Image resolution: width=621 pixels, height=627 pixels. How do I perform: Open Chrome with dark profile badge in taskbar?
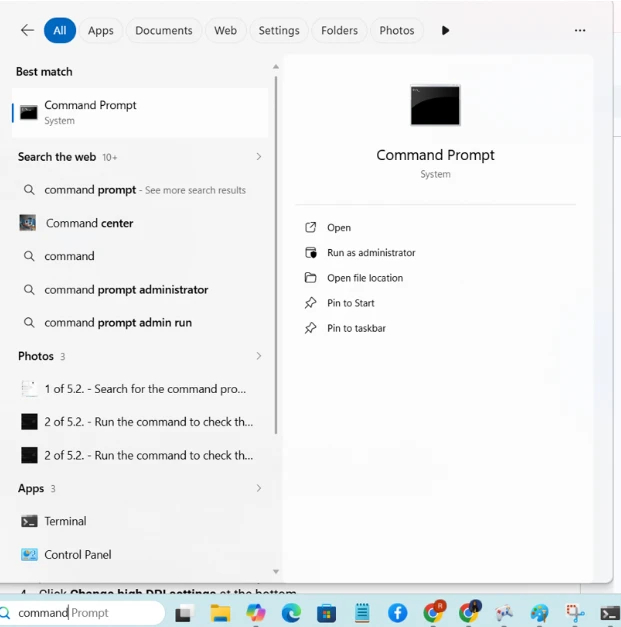tap(469, 612)
